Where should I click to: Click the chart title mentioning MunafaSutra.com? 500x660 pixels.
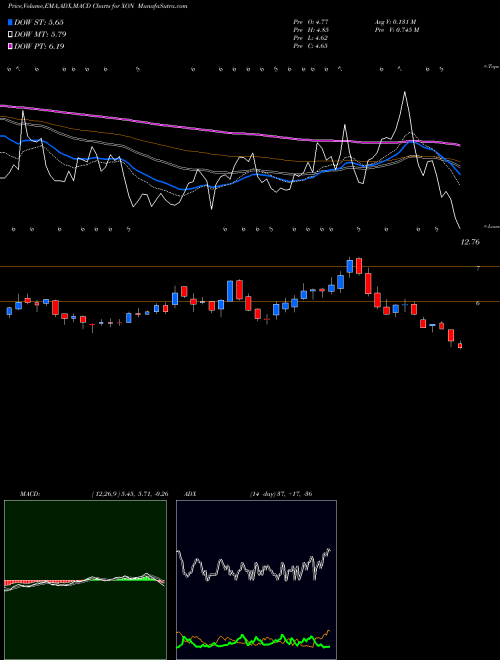click(x=98, y=6)
